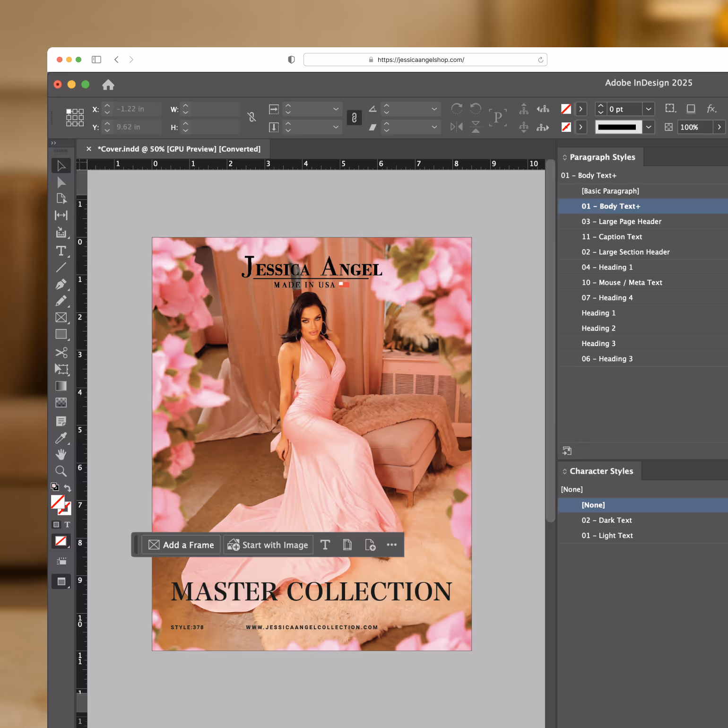
Task: Swap fill and stroke colors
Action: click(68, 488)
